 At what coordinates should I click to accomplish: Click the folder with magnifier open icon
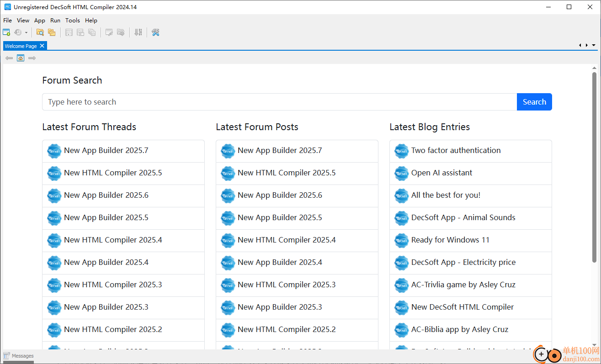pos(40,32)
